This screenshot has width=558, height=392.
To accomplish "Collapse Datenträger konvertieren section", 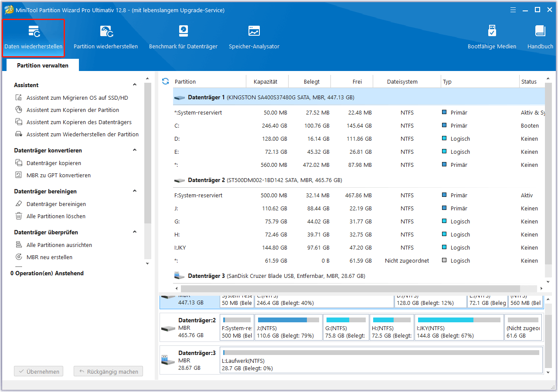I will [135, 150].
